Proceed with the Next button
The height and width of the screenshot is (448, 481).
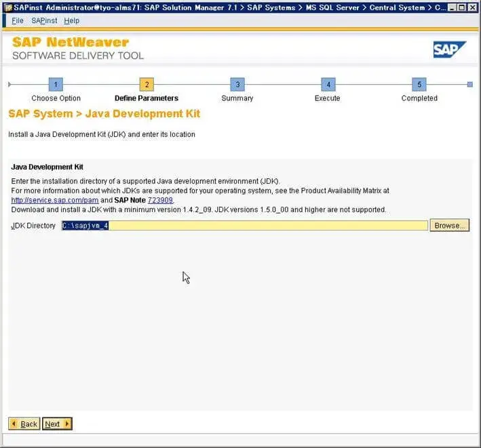[x=57, y=424]
